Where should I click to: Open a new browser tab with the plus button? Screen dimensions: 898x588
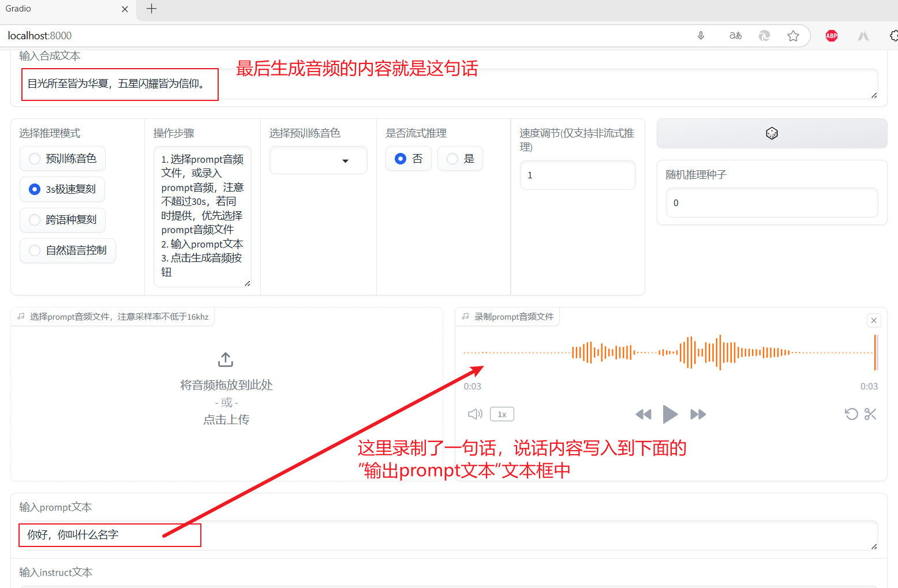pyautogui.click(x=152, y=9)
